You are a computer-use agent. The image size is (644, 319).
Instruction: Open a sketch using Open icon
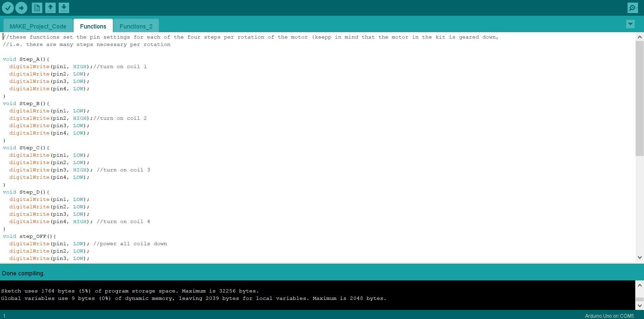pos(50,8)
